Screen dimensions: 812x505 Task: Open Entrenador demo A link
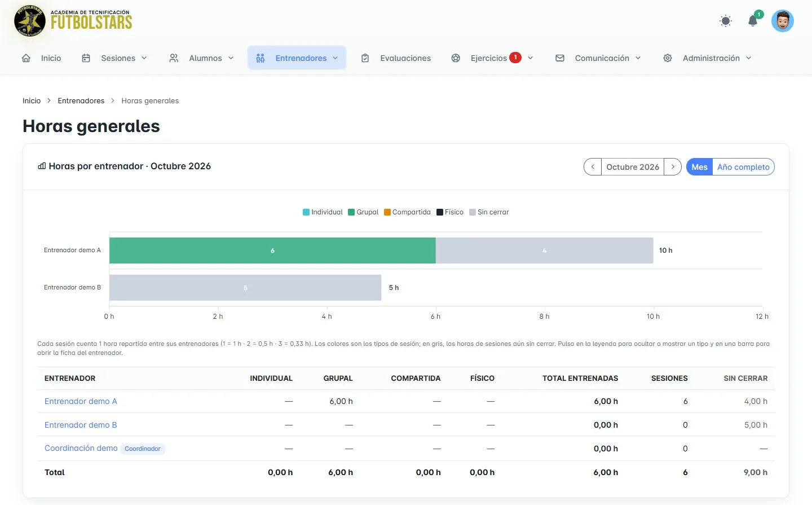81,401
